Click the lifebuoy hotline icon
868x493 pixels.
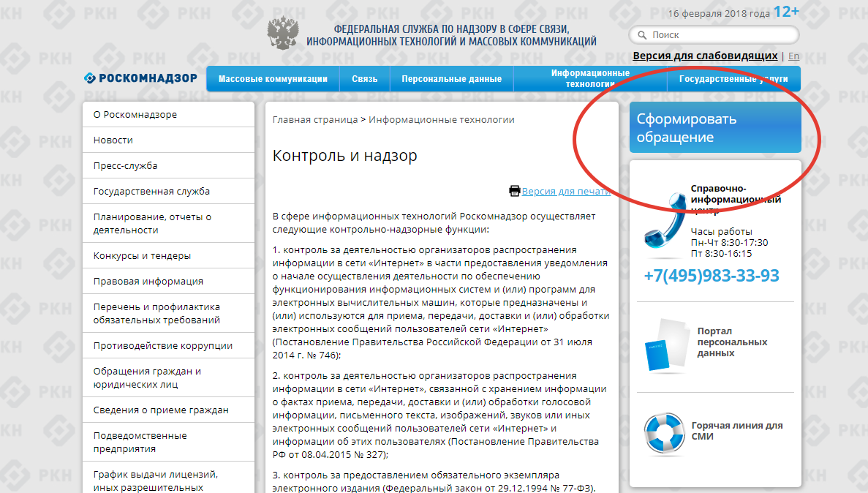point(664,432)
